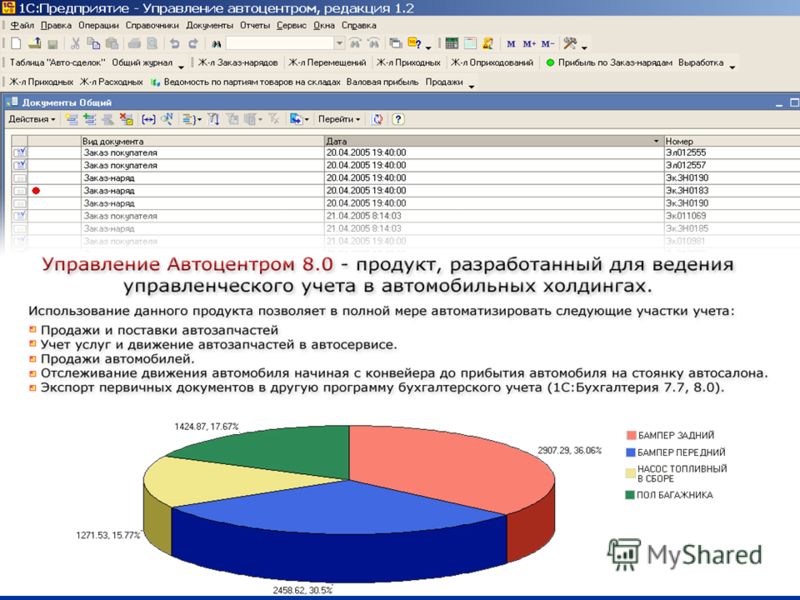Click the copy icon in main toolbar
Image resolution: width=800 pixels, height=600 pixels.
tap(93, 43)
